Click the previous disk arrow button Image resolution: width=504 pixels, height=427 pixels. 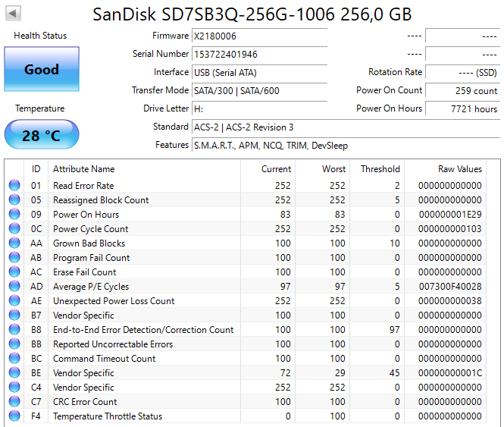[14, 14]
